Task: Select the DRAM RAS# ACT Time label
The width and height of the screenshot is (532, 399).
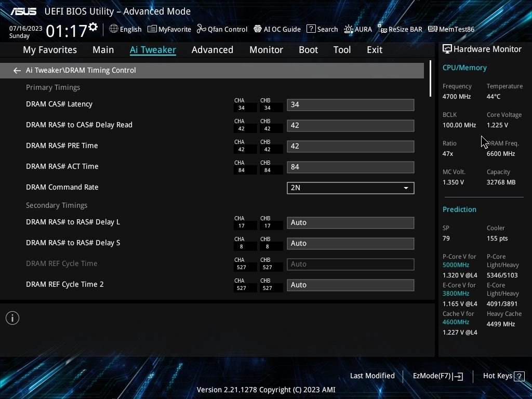Action: tap(62, 166)
